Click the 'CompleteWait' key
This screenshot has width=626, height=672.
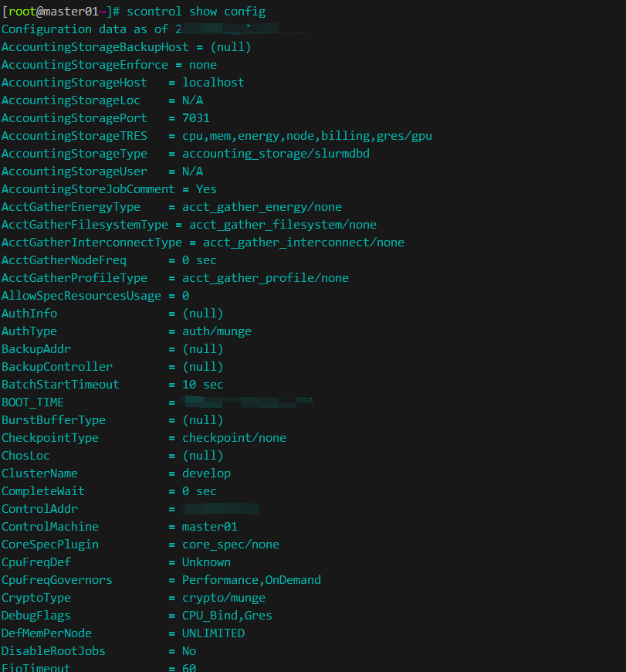(42, 491)
